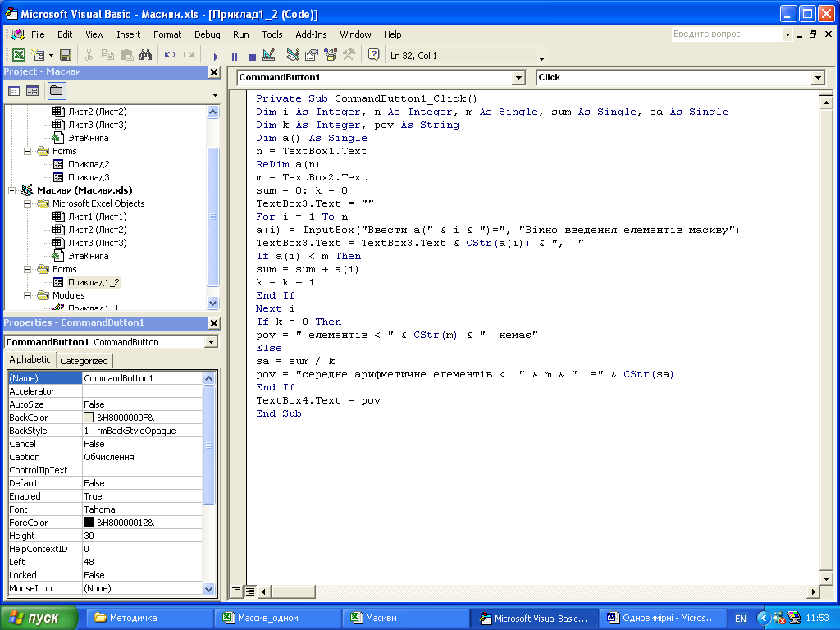This screenshot has width=840, height=630.
Task: Open Insert UserForm dropdown arrow
Action: coord(51,55)
